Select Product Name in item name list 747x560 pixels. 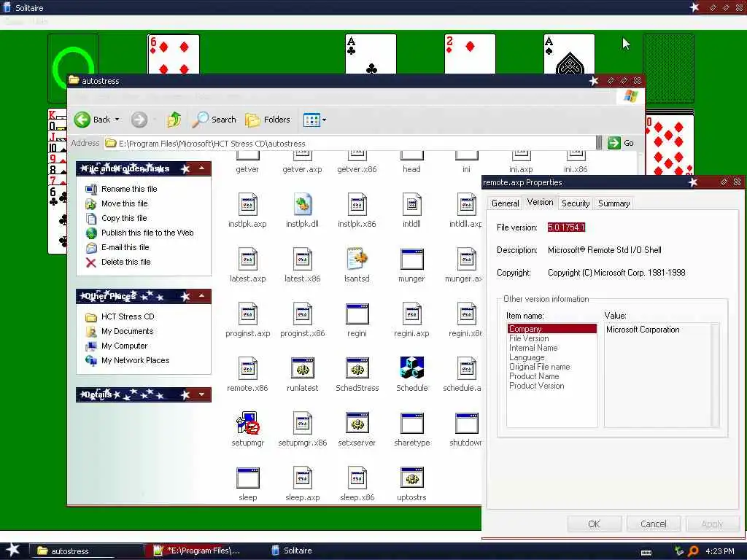coord(534,376)
